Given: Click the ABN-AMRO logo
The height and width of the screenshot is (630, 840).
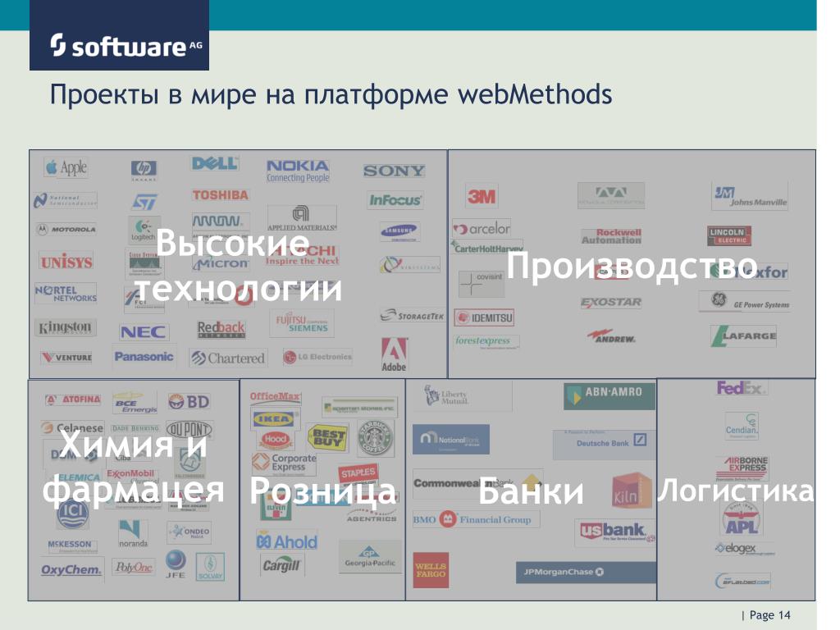Looking at the screenshot, I should [x=609, y=396].
